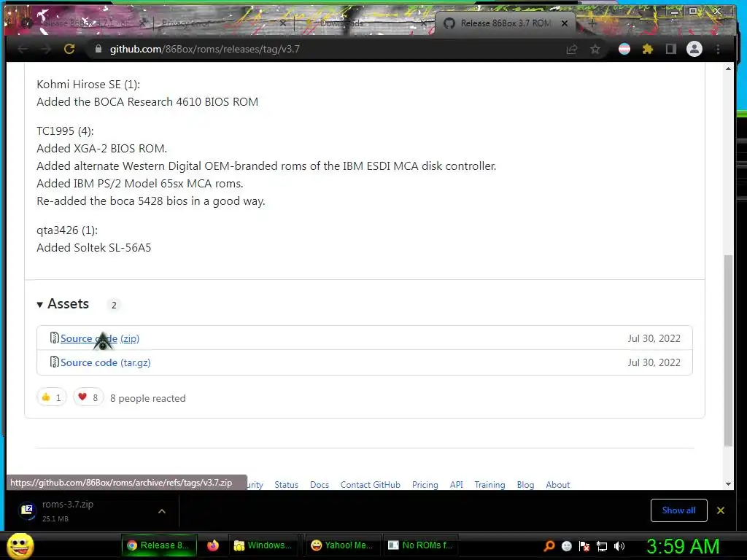React with the thumbs up button

[x=52, y=397]
